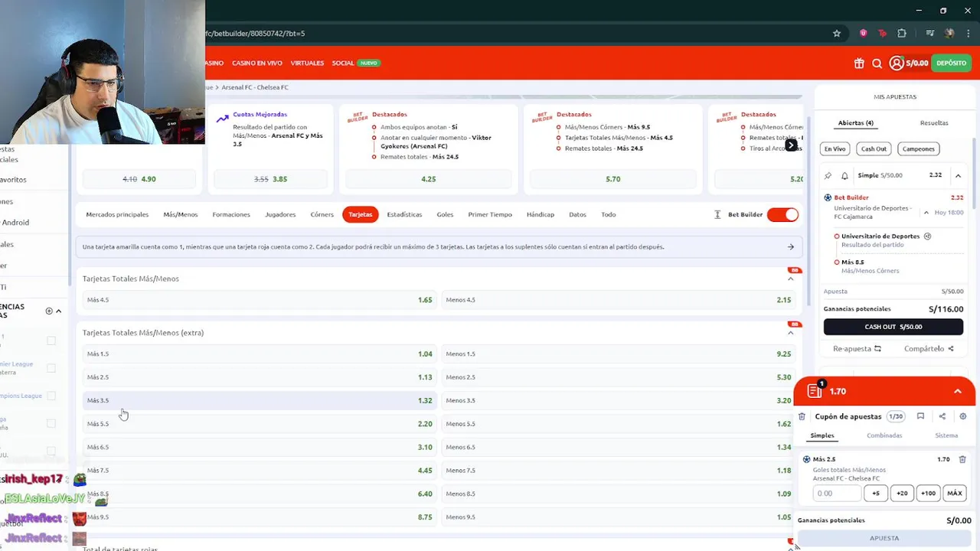980x551 pixels.
Task: Switch to the Córners market tab
Action: click(x=322, y=214)
